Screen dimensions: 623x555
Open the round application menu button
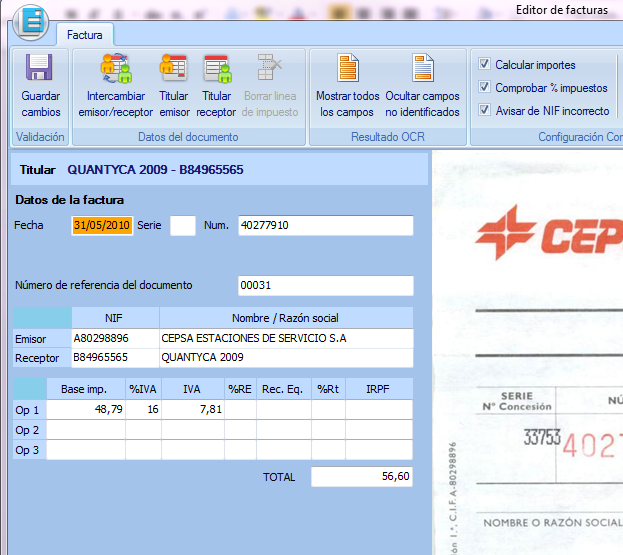31,22
